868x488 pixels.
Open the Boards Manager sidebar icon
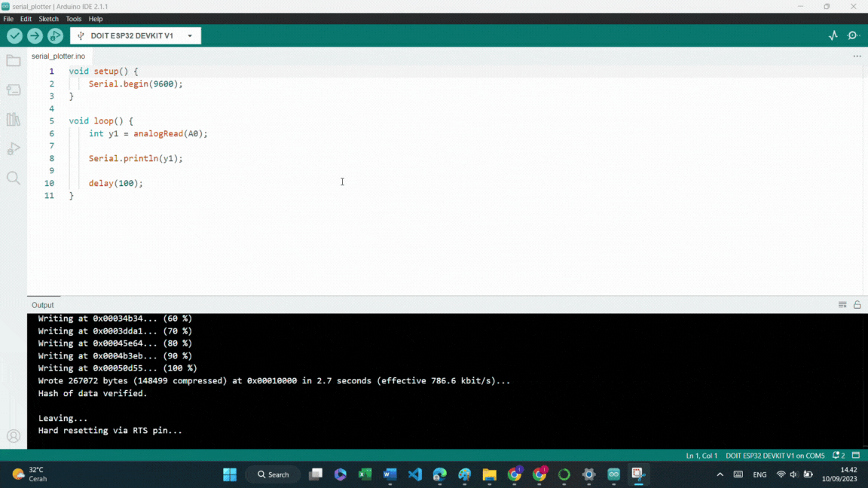pyautogui.click(x=14, y=90)
